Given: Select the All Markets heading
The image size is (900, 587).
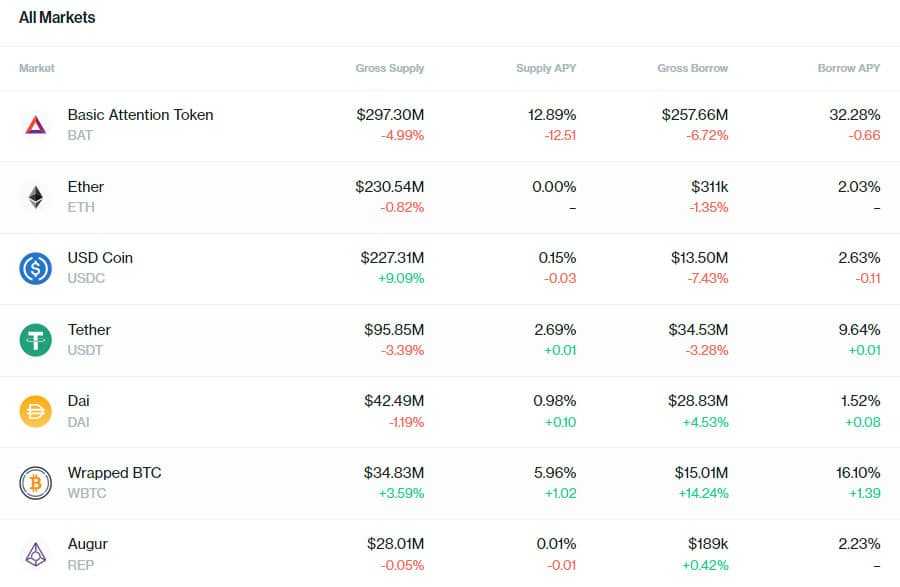Looking at the screenshot, I should coord(57,17).
